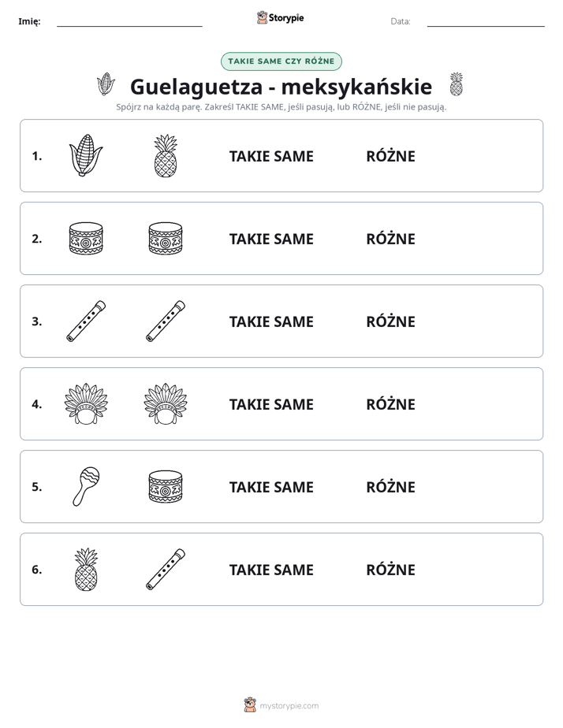Select the left drum in row 2
Screen dimensions: 563x728
(86, 238)
